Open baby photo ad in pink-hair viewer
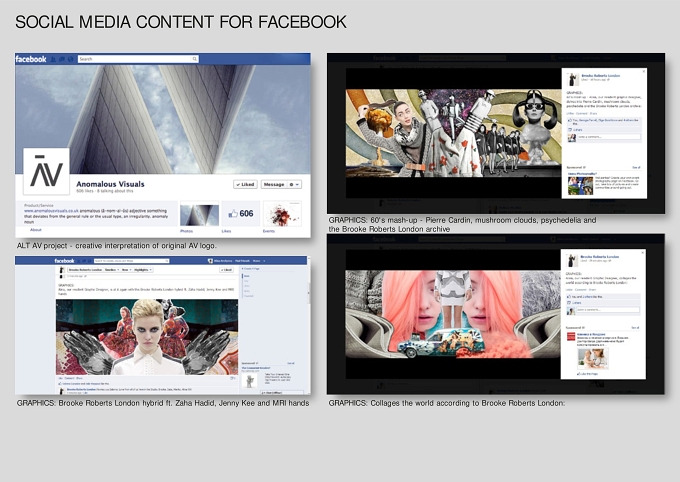This screenshot has height=482, width=680. click(x=593, y=358)
